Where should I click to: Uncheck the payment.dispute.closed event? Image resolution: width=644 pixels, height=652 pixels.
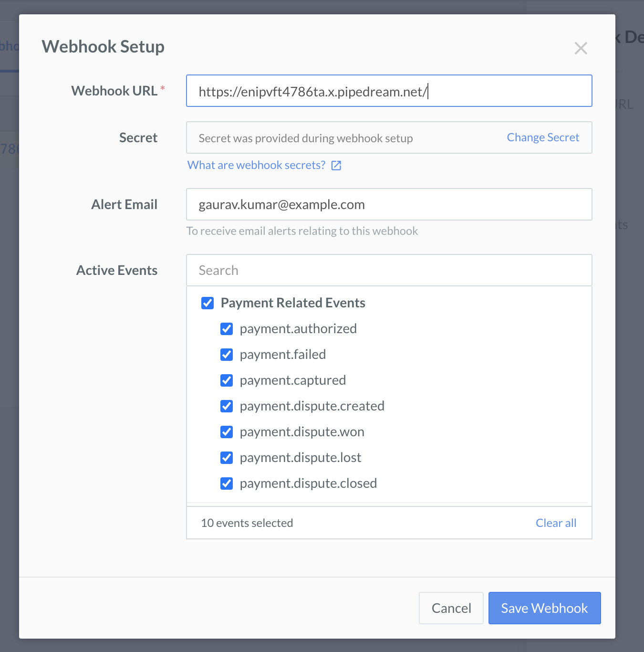(227, 484)
